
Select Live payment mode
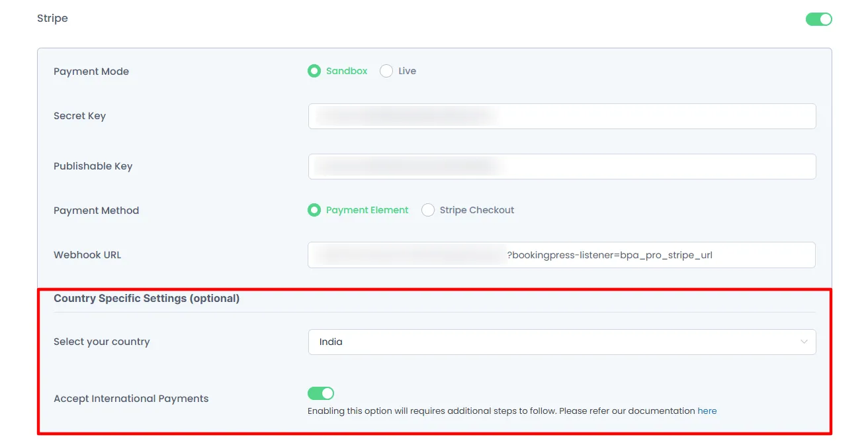(x=398, y=71)
